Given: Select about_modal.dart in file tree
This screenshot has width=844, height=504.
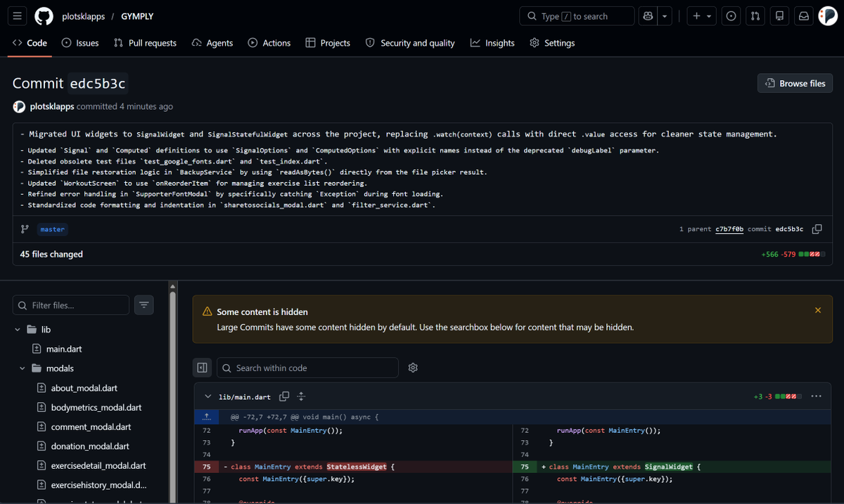Looking at the screenshot, I should pyautogui.click(x=84, y=388).
